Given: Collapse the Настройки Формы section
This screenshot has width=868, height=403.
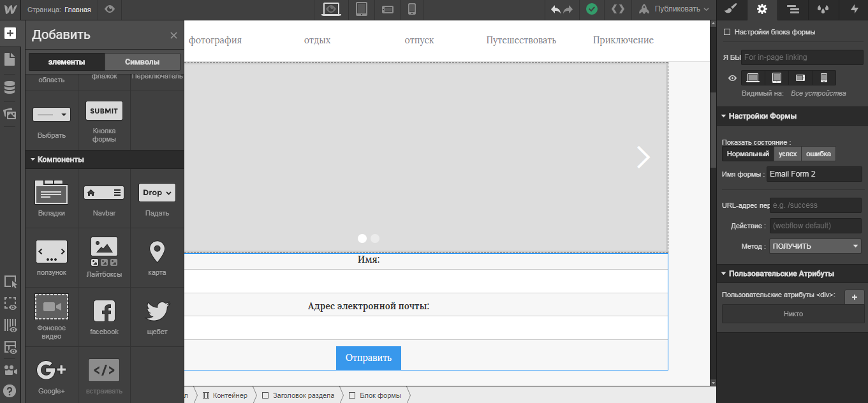Looking at the screenshot, I should click(792, 116).
